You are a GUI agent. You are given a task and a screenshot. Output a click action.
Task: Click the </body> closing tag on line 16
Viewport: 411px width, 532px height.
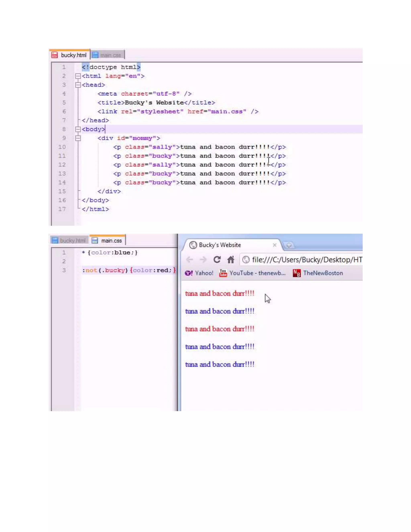click(x=96, y=200)
